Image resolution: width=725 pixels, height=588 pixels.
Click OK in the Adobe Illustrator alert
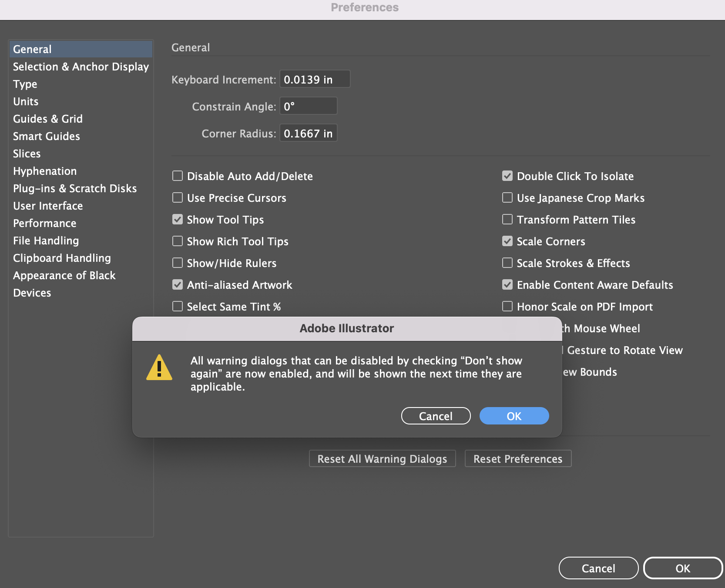coord(514,416)
